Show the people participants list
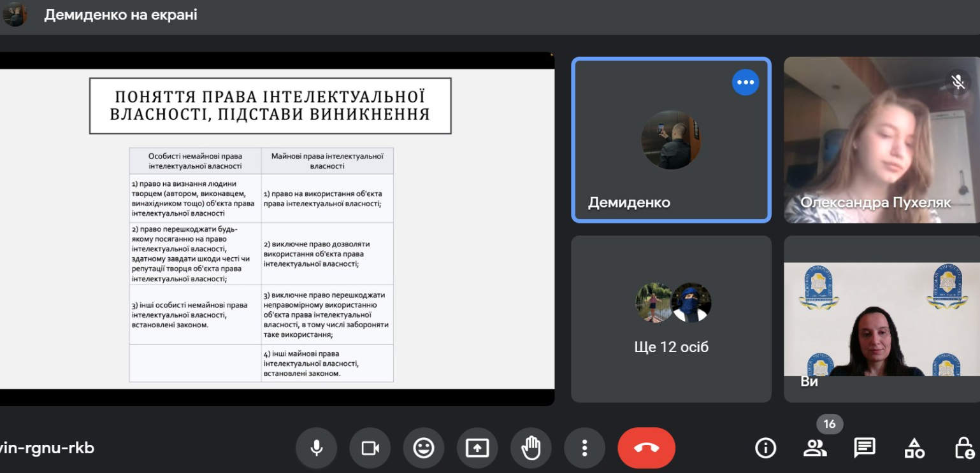 coord(814,448)
